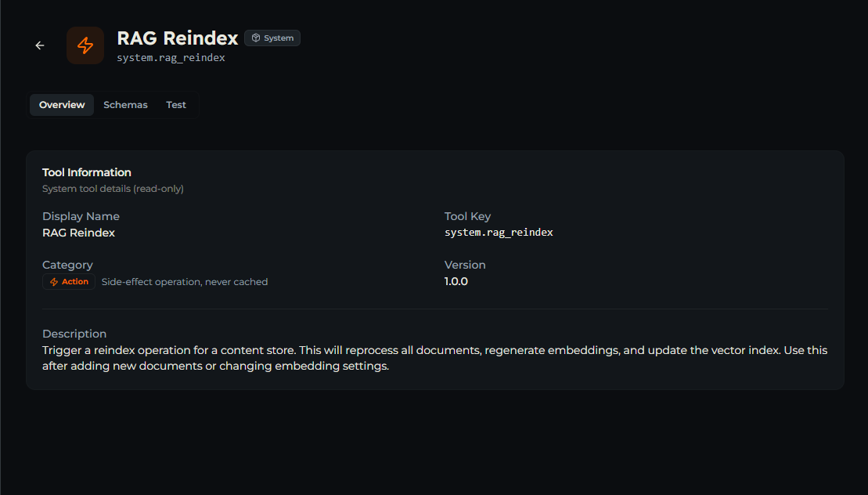Click the description paragraph text
This screenshot has width=868, height=495.
click(435, 358)
